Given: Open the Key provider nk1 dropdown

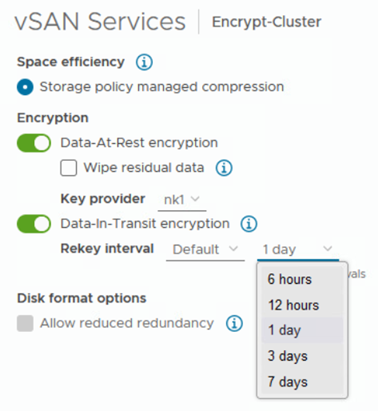Looking at the screenshot, I should [x=182, y=200].
